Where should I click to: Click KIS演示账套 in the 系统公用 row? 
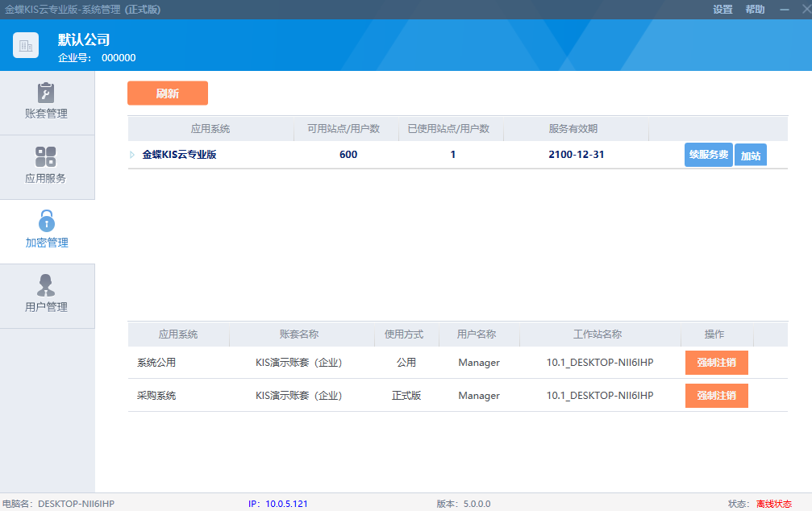pyautogui.click(x=299, y=363)
